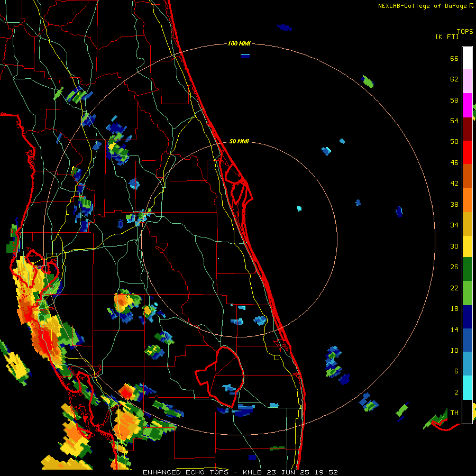The image size is (476, 476).
Task: Click the TH threshold label in the legend
Action: pyautogui.click(x=454, y=413)
